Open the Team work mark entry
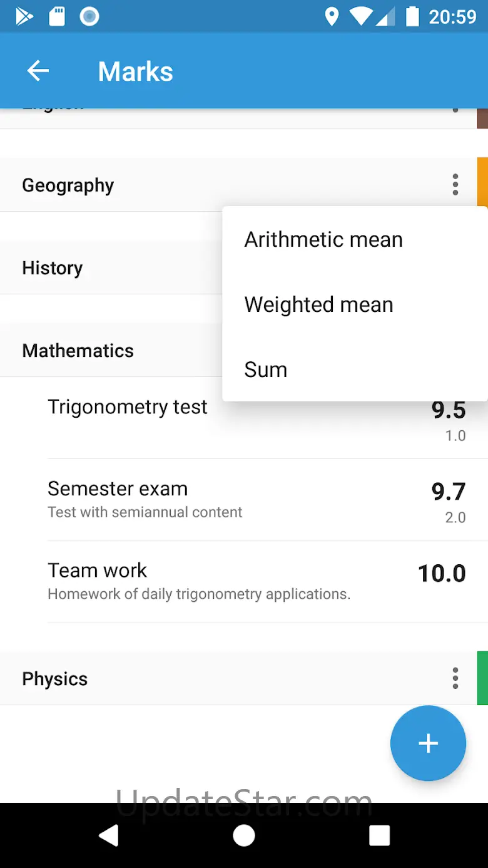This screenshot has height=868, width=488. coord(98,571)
